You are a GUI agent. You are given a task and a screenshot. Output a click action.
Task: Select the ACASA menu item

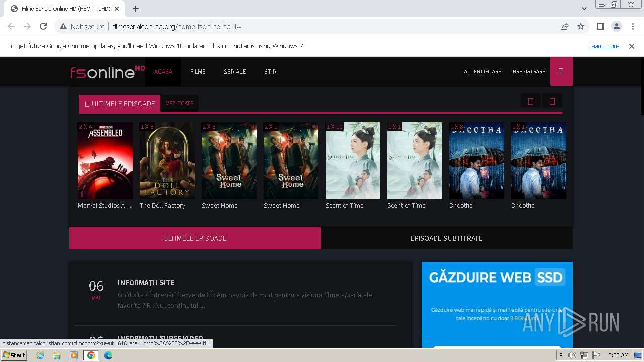click(163, 71)
